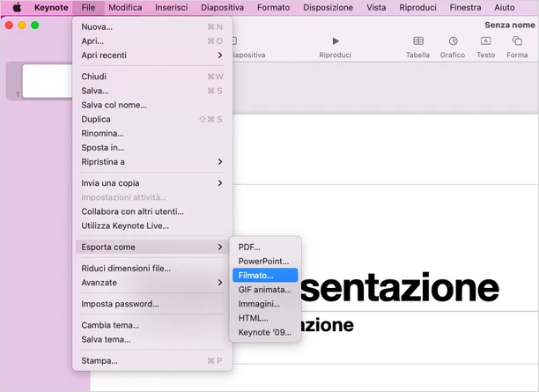Open the Formato menu
Viewport: 539px width, 392px height.
[x=273, y=7]
